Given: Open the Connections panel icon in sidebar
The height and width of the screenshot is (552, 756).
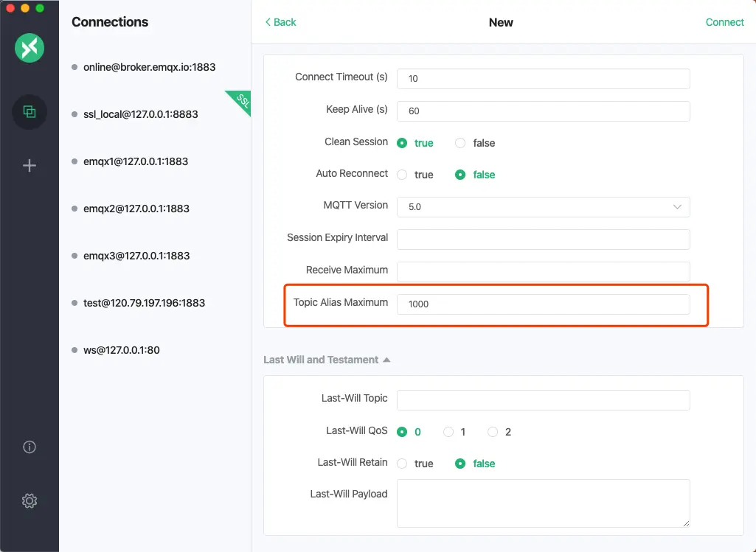Looking at the screenshot, I should [30, 112].
